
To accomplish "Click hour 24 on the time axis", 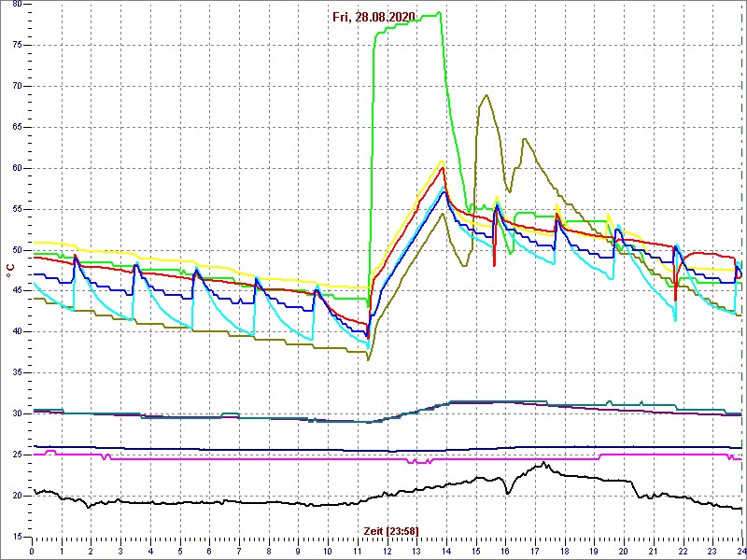I will 740,550.
